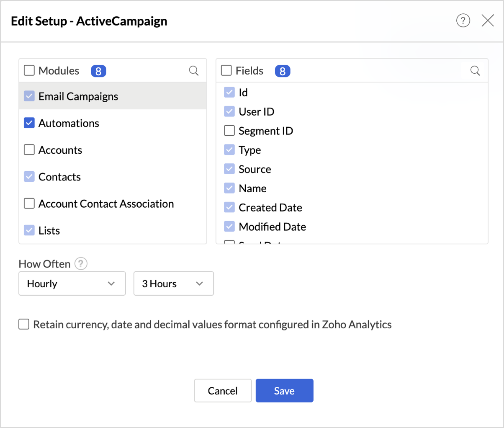Click the Account Contact Association label
This screenshot has width=504, height=428.
[106, 204]
